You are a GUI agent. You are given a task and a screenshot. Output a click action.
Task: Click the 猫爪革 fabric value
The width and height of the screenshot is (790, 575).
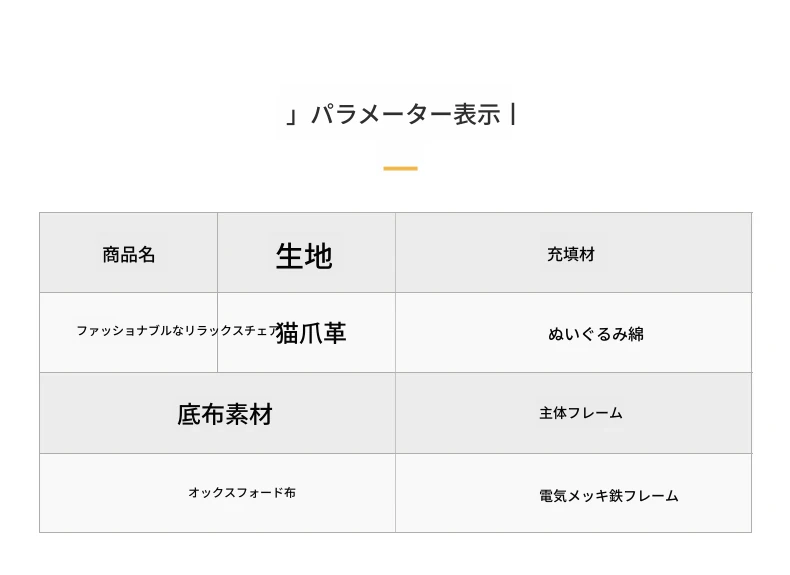coord(311,333)
